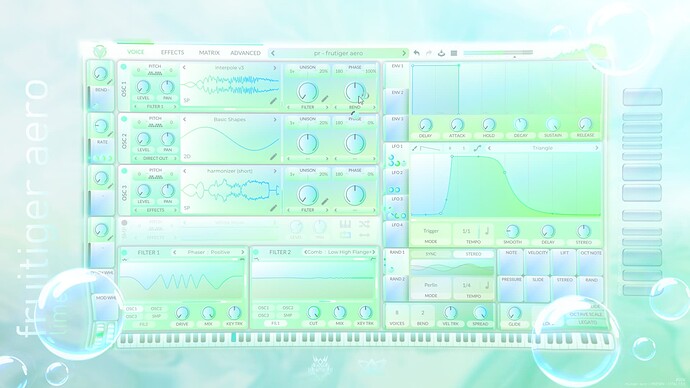Go to next preset arrow
This screenshot has height=388, width=690.
coord(404,53)
